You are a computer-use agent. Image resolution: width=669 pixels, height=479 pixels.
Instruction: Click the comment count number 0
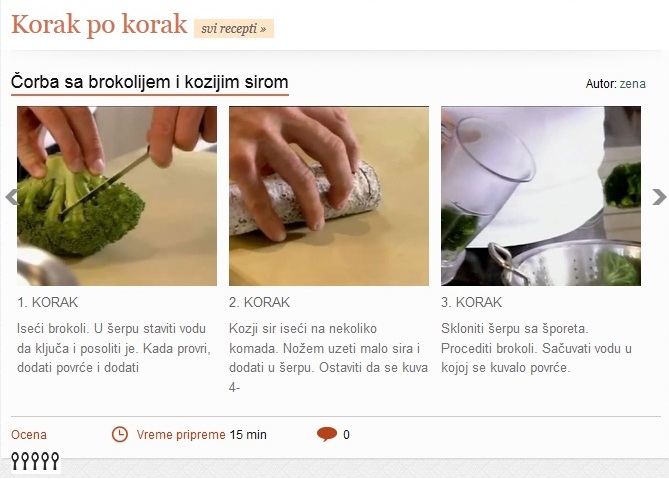tap(346, 435)
